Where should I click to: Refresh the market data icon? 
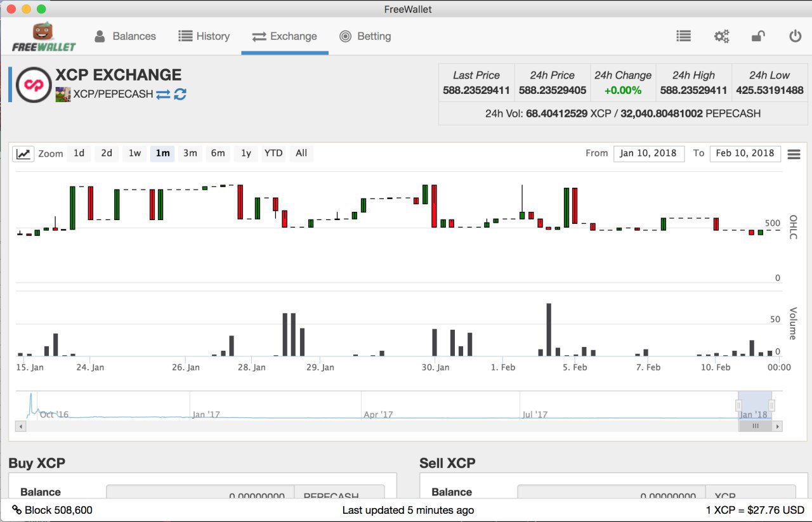click(x=180, y=94)
